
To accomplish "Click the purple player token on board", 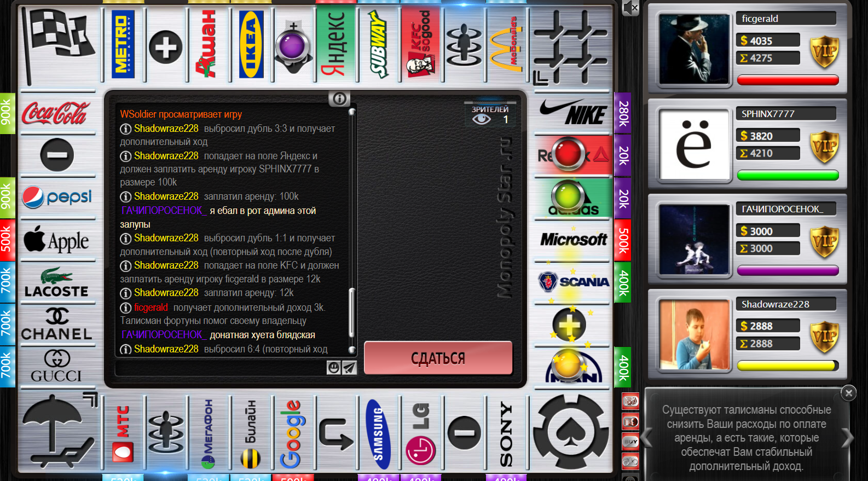I will [x=293, y=46].
